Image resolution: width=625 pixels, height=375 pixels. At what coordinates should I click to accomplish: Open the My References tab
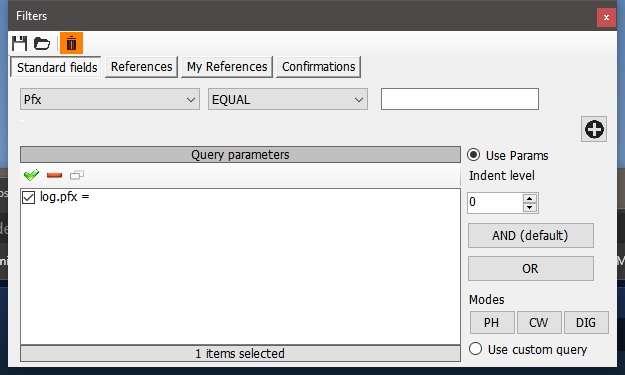(x=227, y=67)
